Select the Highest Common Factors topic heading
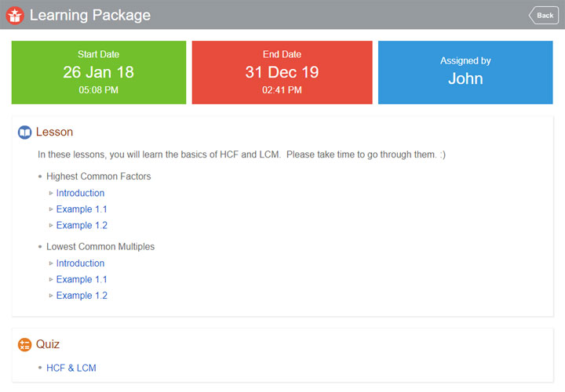This screenshot has width=565, height=392. [99, 176]
